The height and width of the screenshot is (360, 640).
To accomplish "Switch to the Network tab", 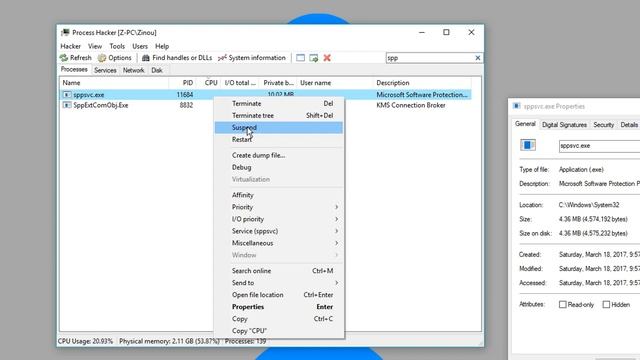I will point(133,70).
